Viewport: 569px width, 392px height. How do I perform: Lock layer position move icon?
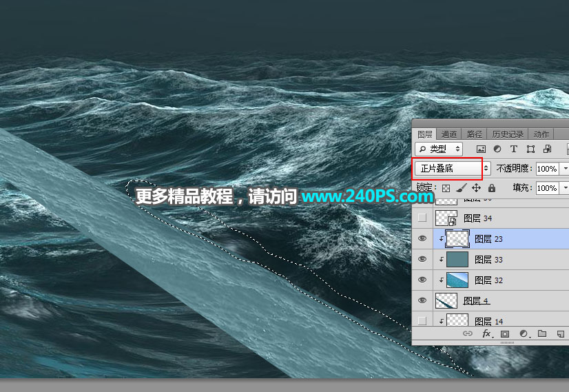point(476,187)
